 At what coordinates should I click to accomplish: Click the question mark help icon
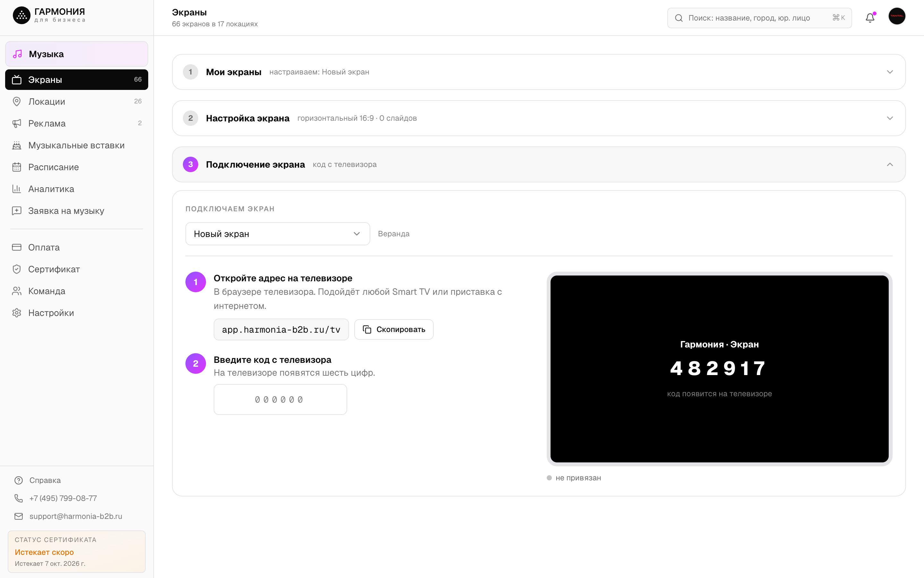[19, 480]
